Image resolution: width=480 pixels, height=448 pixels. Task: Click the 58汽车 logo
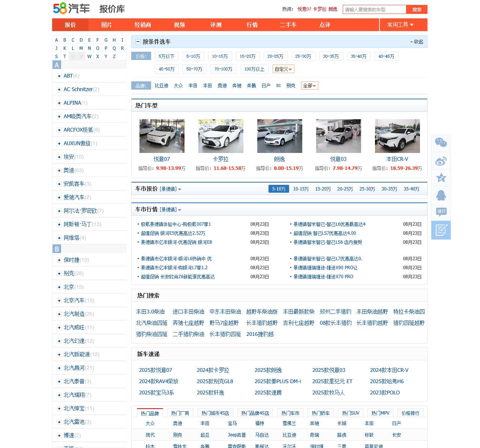tap(71, 8)
